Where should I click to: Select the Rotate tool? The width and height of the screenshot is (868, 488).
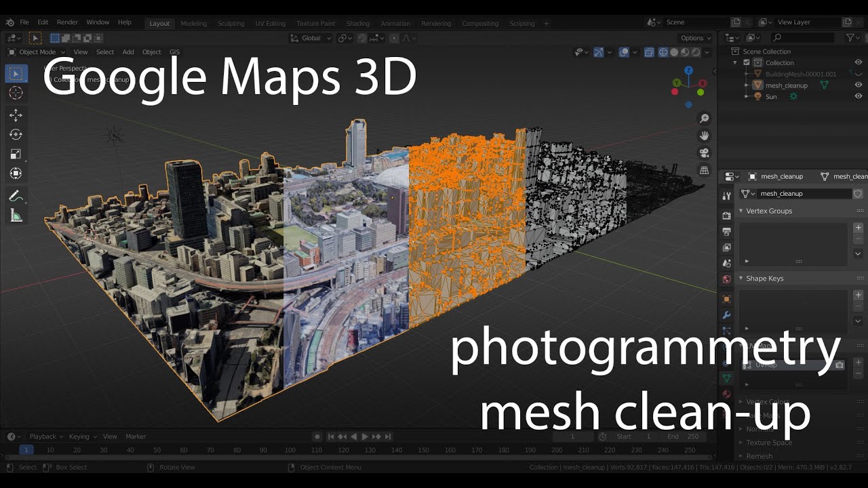16,134
